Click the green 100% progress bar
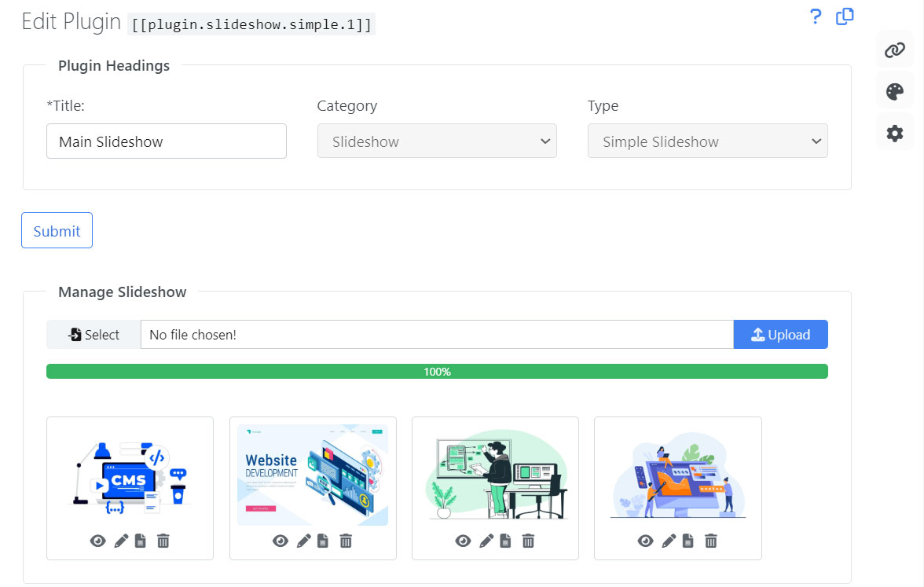The image size is (924, 587). (x=437, y=372)
